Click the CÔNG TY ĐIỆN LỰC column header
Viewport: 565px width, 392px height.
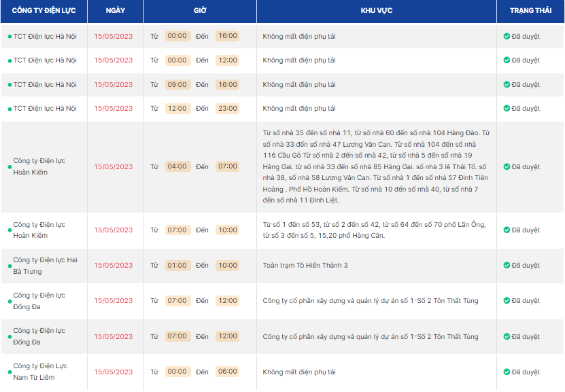tap(44, 11)
